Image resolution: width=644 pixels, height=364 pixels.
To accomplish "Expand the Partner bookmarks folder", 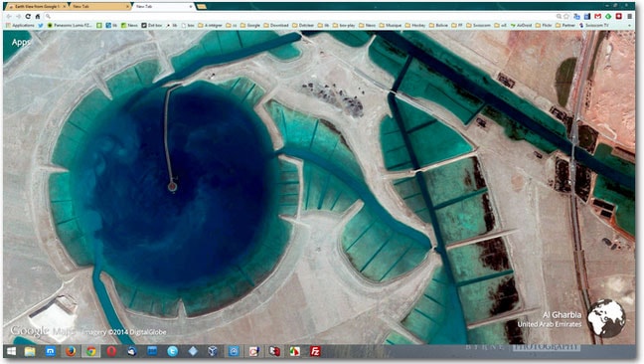I will pos(565,26).
